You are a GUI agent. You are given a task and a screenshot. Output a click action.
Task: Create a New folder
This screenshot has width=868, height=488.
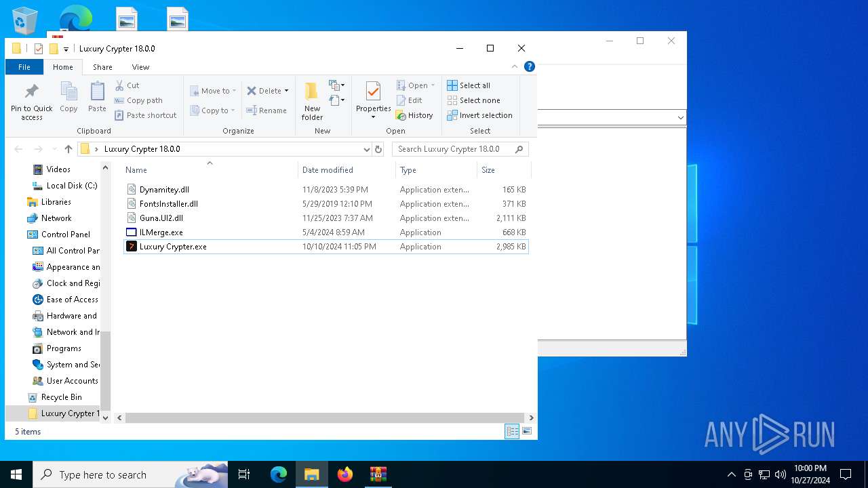tap(312, 100)
